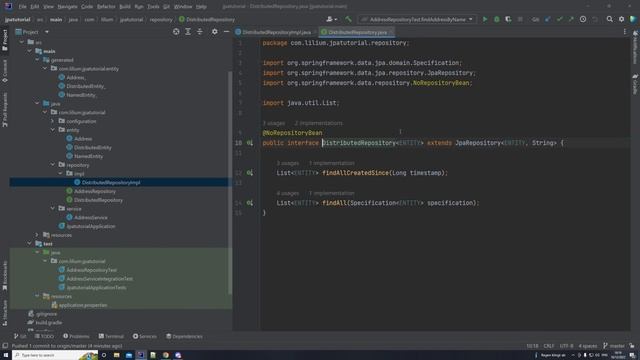Collapse the repository package node

pos(53,165)
